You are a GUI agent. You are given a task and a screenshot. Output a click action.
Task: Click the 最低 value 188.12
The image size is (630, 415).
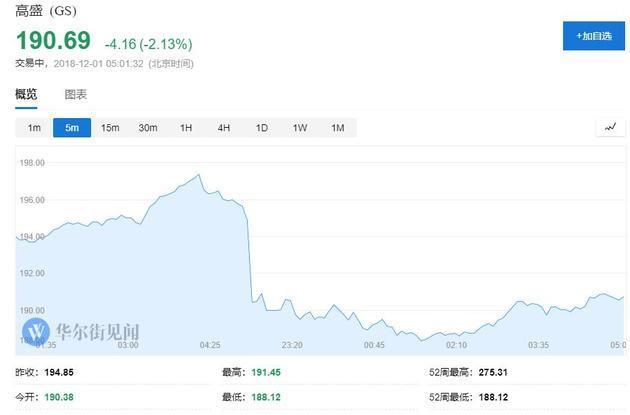(266, 397)
